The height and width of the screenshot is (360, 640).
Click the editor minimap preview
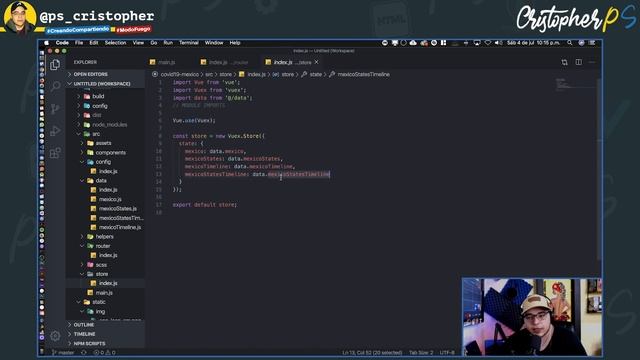click(576, 84)
